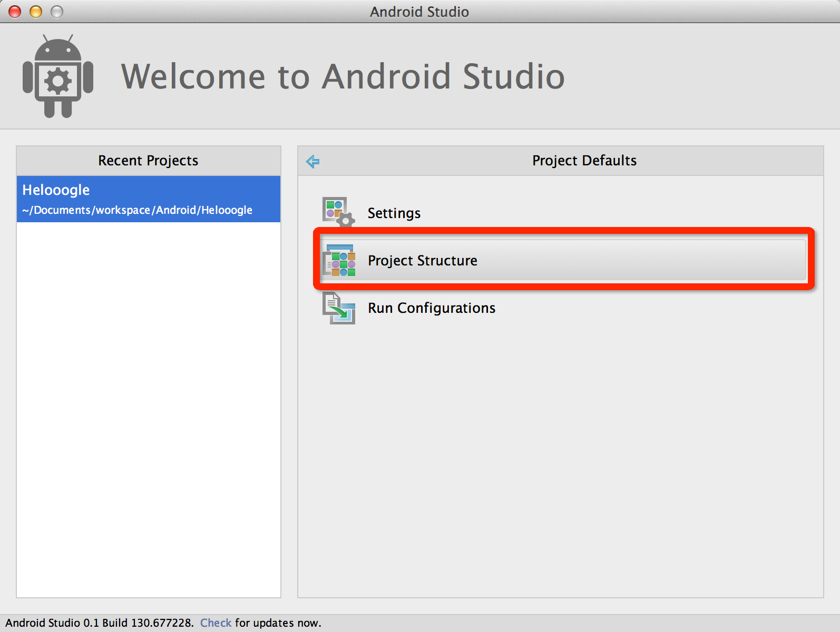Click the Welcome to Android Studio heading
The height and width of the screenshot is (632, 840).
coord(343,76)
